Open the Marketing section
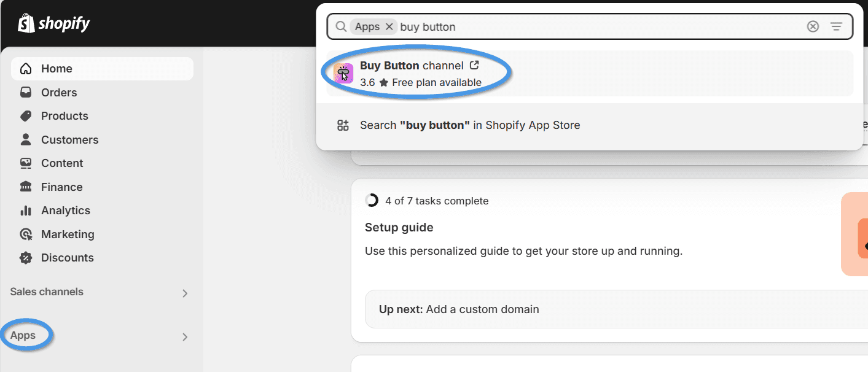 point(102,234)
